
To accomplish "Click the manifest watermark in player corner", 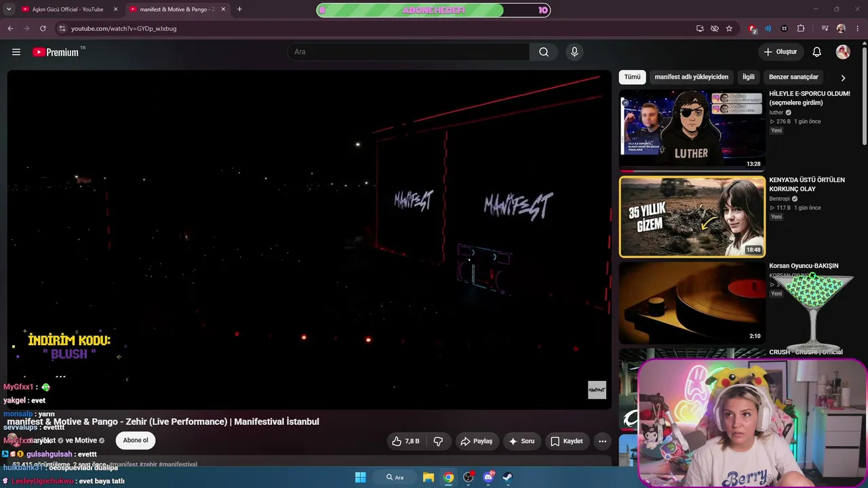I will [597, 390].
